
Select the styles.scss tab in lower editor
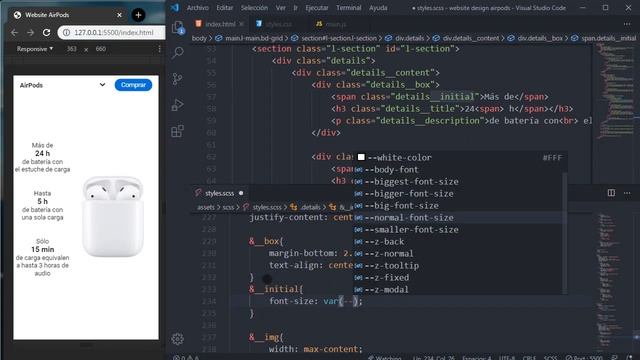(x=220, y=193)
